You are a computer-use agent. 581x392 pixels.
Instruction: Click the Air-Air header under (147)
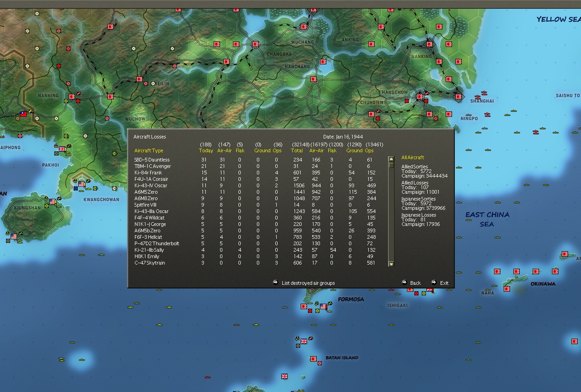[224, 150]
